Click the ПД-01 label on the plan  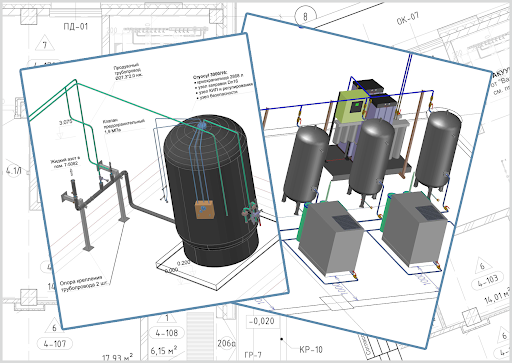pyautogui.click(x=76, y=26)
